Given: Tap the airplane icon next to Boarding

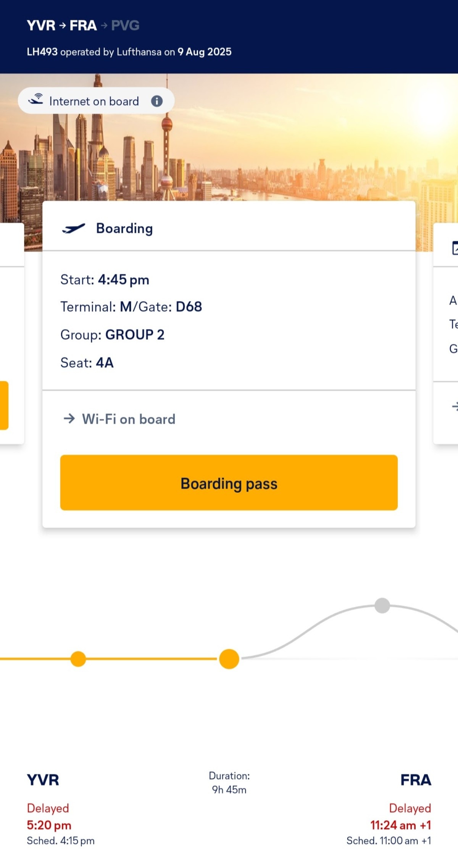Looking at the screenshot, I should (74, 228).
